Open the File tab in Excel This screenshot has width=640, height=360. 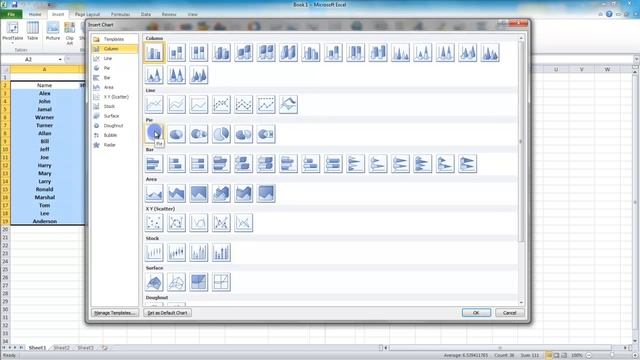[x=11, y=14]
